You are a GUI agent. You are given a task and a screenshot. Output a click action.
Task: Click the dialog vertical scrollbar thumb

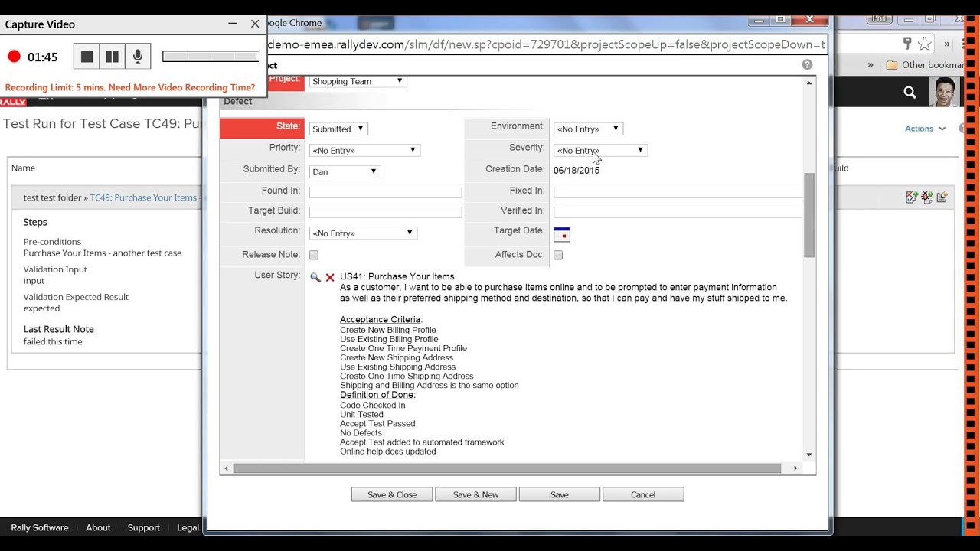click(809, 215)
